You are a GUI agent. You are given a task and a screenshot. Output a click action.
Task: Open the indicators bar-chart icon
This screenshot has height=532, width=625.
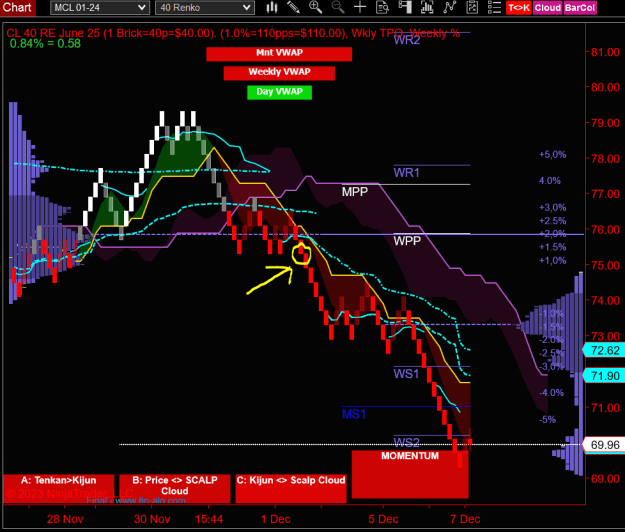pyautogui.click(x=427, y=7)
